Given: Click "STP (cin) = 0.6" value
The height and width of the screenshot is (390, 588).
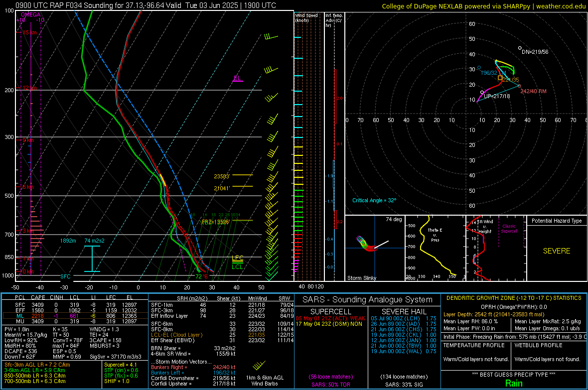Looking at the screenshot, I should tap(121, 370).
